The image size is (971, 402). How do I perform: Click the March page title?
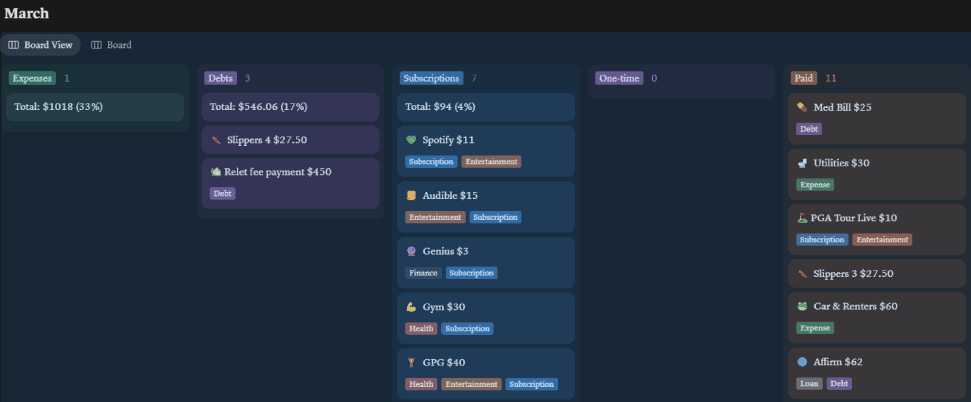pyautogui.click(x=27, y=13)
